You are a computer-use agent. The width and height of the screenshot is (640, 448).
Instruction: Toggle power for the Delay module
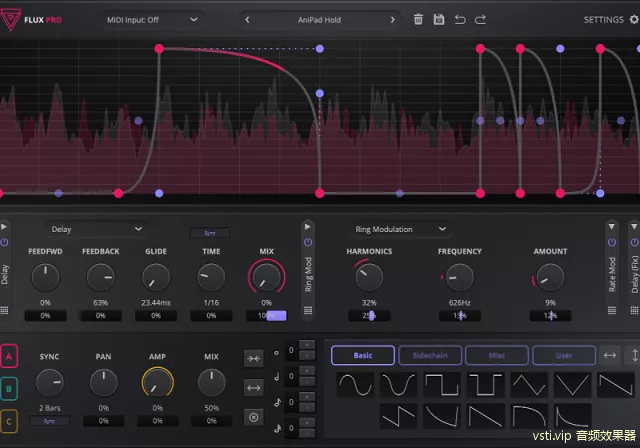tap(7, 243)
